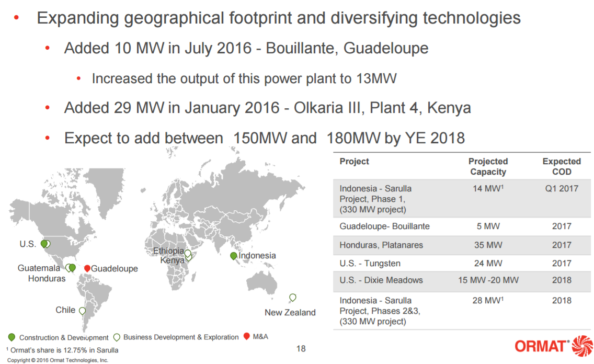This screenshot has width=594, height=364.
Task: Click the Sarulla share footnote text
Action: tap(62, 350)
